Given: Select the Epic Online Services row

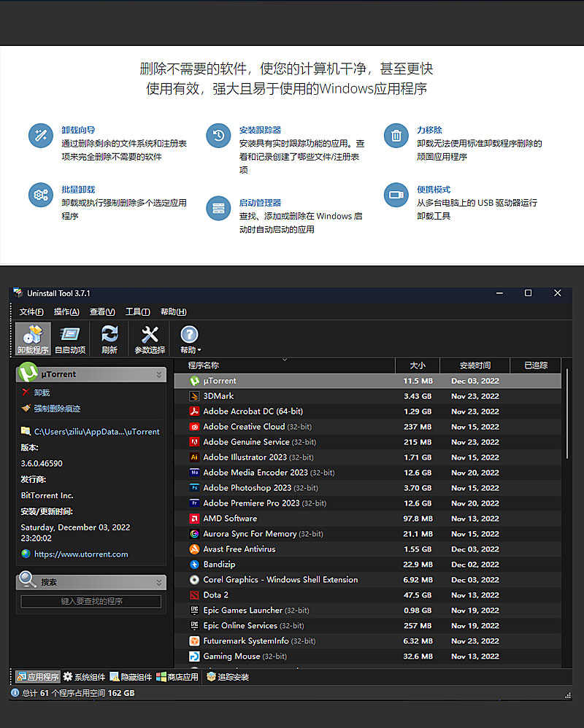Looking at the screenshot, I should [367, 626].
